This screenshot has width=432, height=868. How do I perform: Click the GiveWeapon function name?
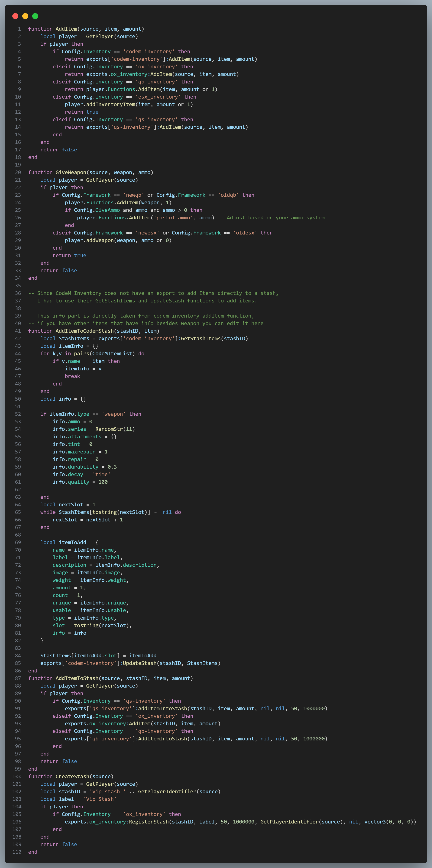tap(71, 172)
